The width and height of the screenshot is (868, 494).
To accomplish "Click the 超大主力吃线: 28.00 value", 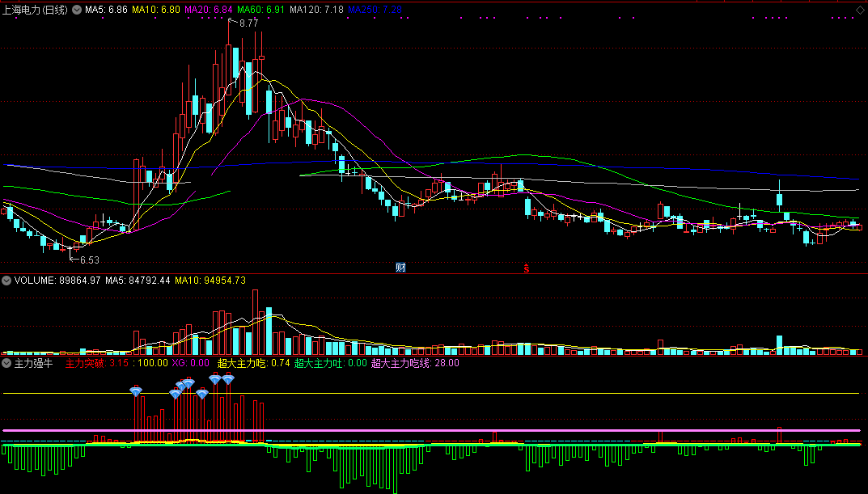I will tap(415, 364).
